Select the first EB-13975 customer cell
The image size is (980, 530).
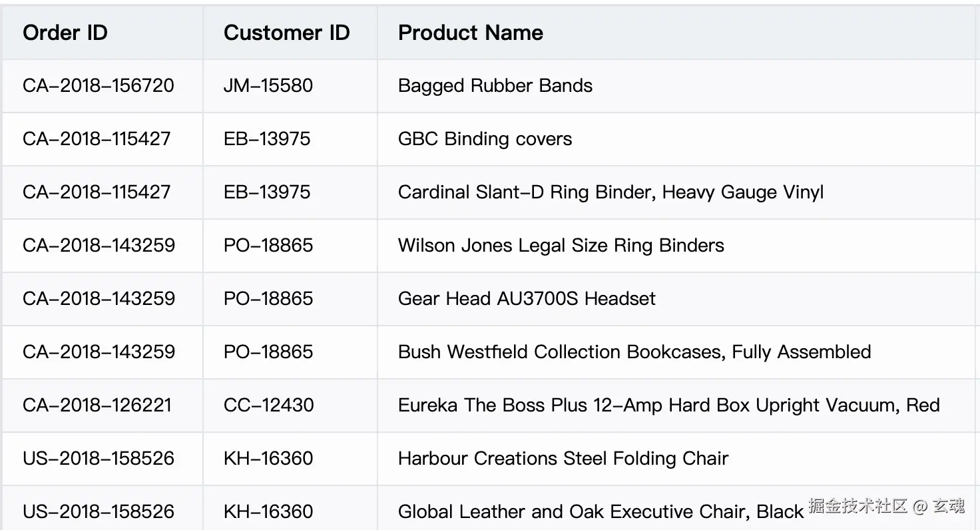tap(267, 139)
